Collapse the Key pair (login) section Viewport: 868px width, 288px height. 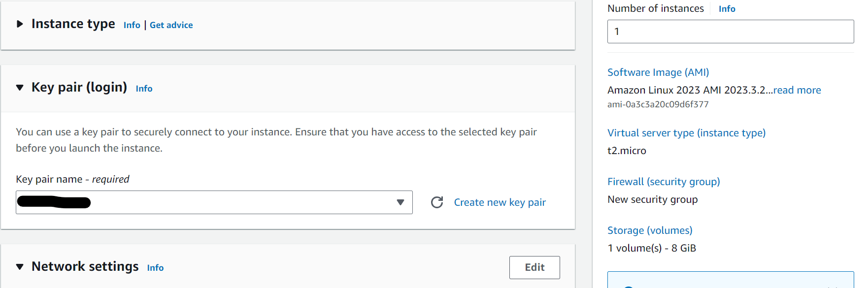pyautogui.click(x=20, y=88)
